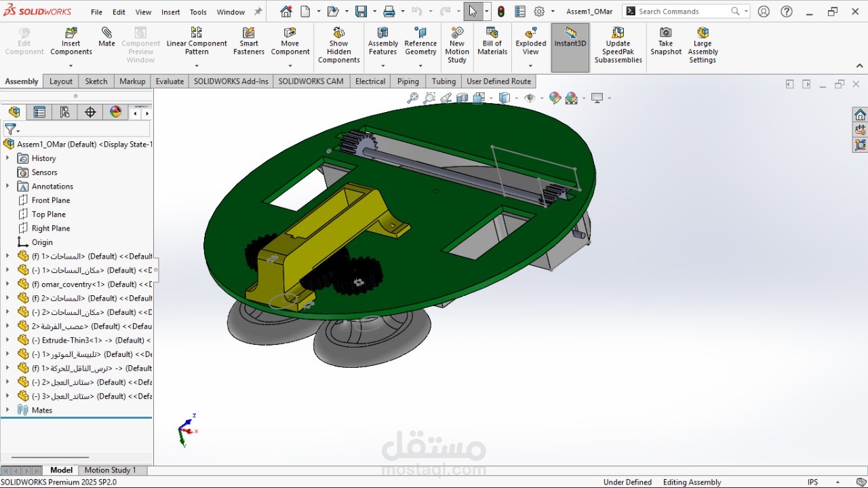Screen dimensions: 868x488
Task: Expand the omar_coventry<1> component node
Action: 7,284
